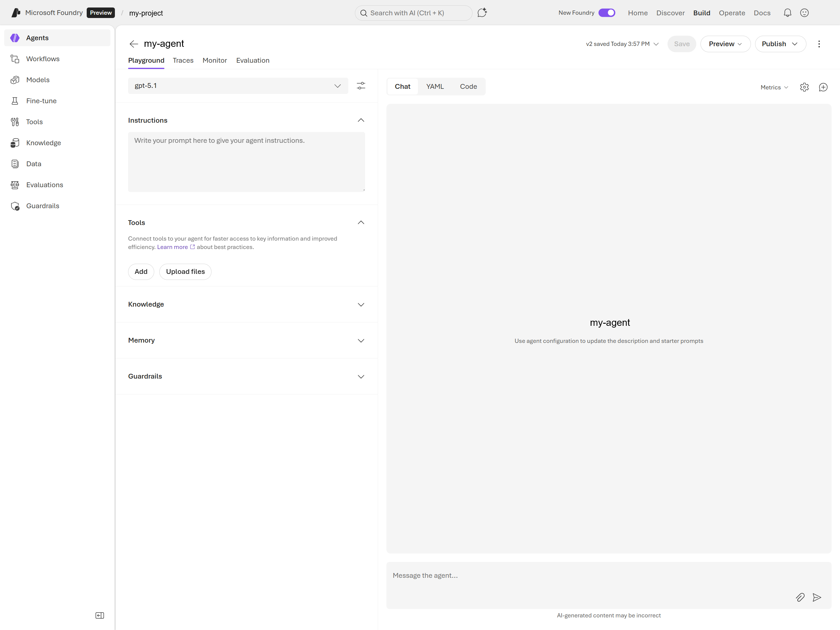Open the AI chat sparkle icon
The width and height of the screenshot is (840, 630).
pos(482,13)
